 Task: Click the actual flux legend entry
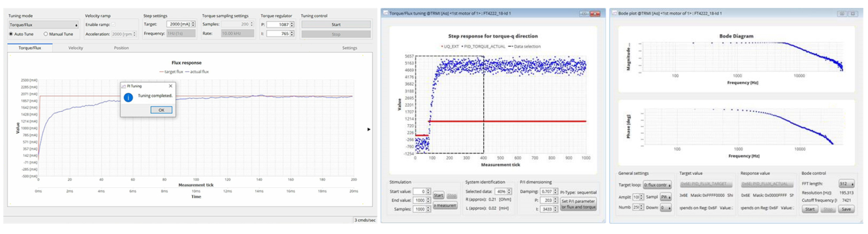pyautogui.click(x=196, y=71)
